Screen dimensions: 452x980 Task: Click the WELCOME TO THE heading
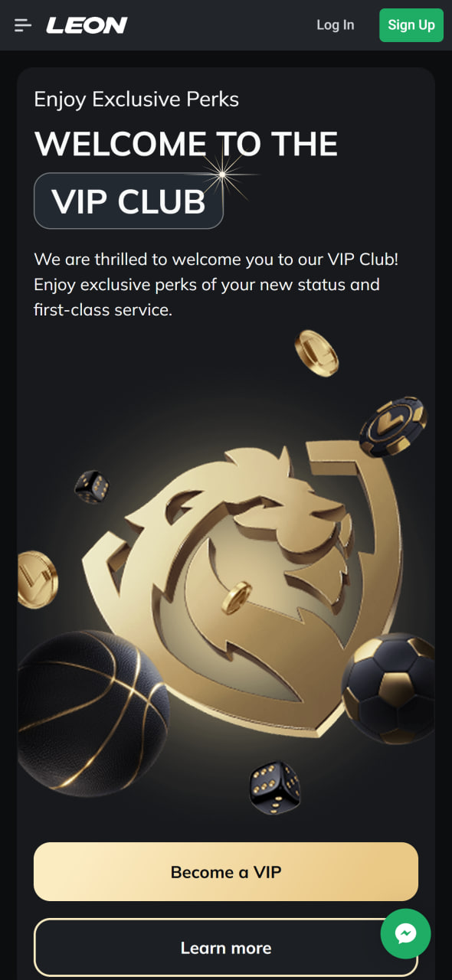(186, 144)
